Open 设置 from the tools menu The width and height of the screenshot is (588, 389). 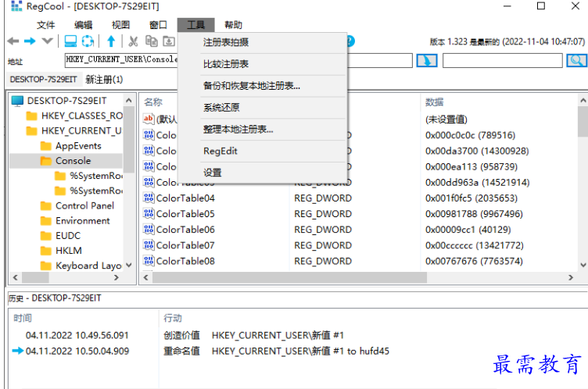coord(263,173)
